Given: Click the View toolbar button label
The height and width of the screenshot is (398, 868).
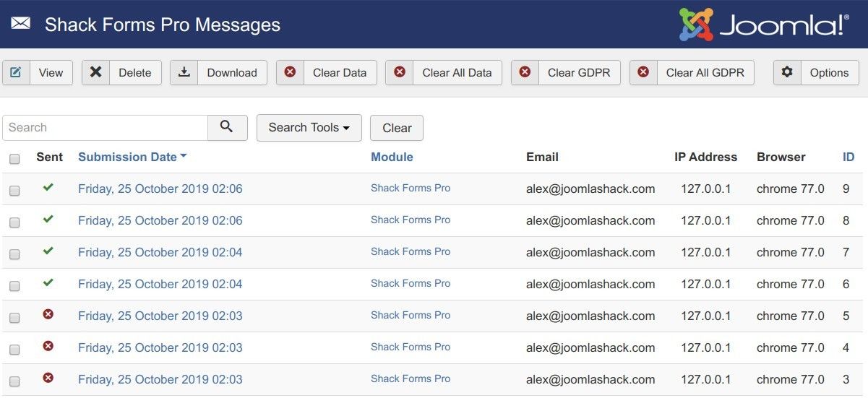Looking at the screenshot, I should [51, 72].
